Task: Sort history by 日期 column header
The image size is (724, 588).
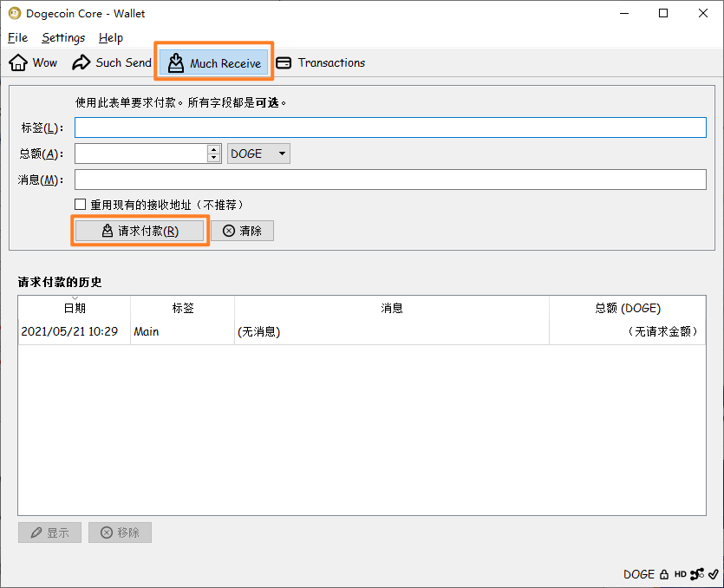Action: coord(75,308)
